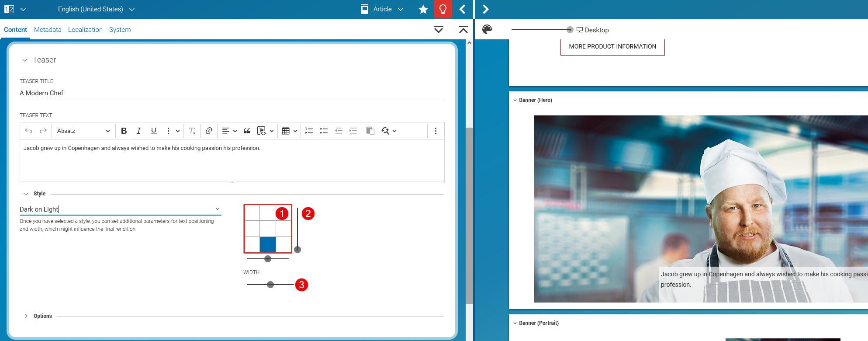Click into the Teaser Title field
The image size is (868, 341).
click(x=232, y=93)
